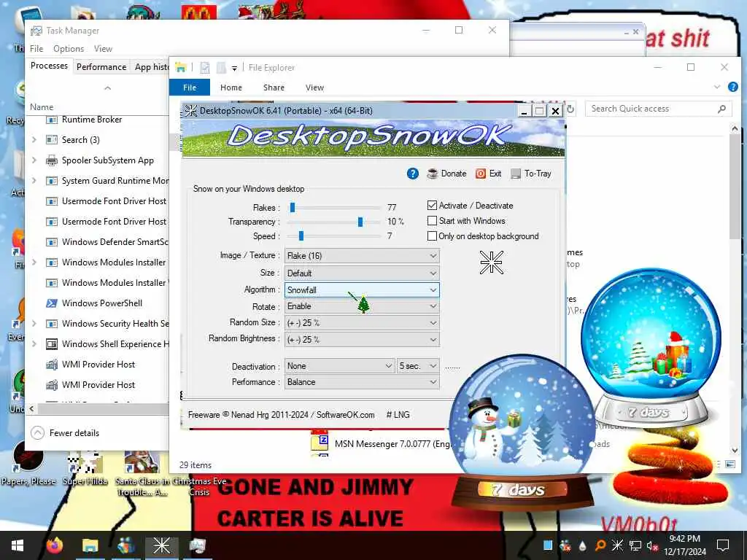Enable Only on desktop background checkbox

click(432, 236)
